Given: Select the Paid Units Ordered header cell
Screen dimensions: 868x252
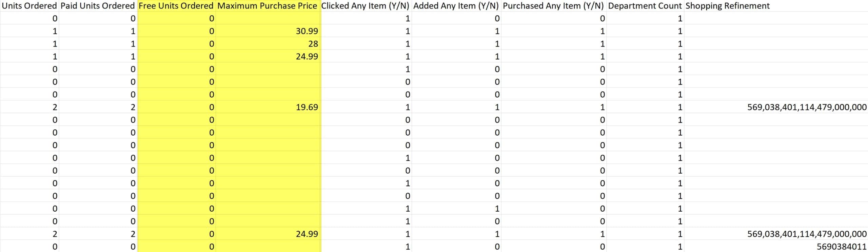Looking at the screenshot, I should click(x=98, y=6).
